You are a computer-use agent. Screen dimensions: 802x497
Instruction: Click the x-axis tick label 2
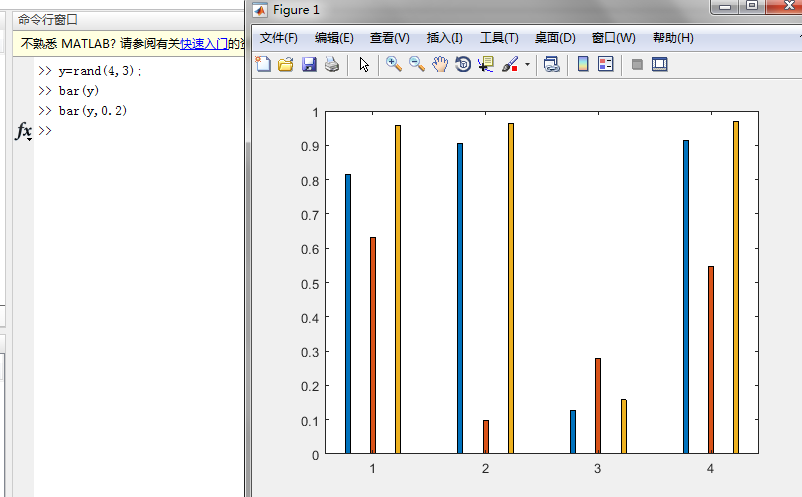point(485,468)
